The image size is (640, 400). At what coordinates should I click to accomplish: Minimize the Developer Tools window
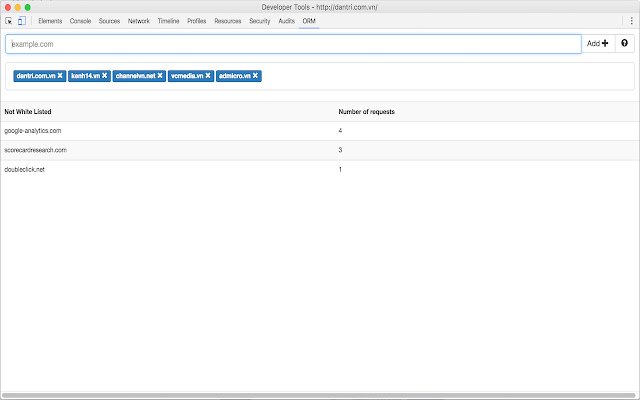(18, 7)
